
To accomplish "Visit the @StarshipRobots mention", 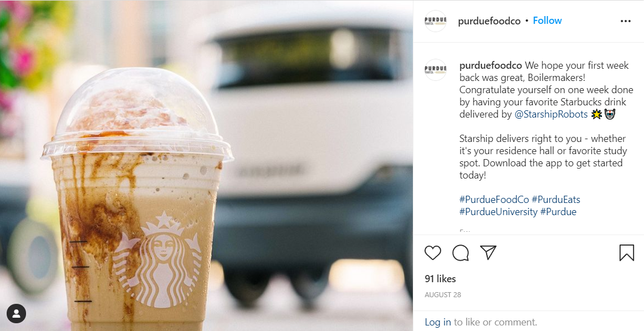I will point(551,114).
